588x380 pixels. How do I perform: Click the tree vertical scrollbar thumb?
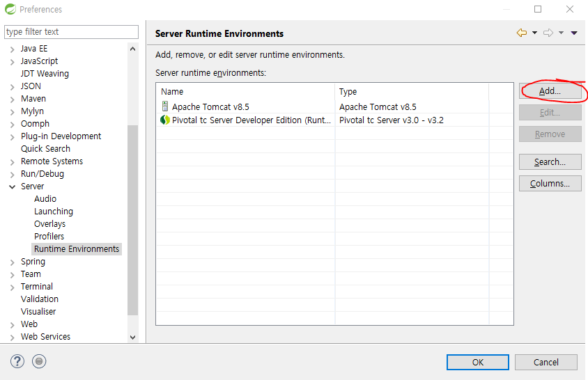(x=133, y=220)
